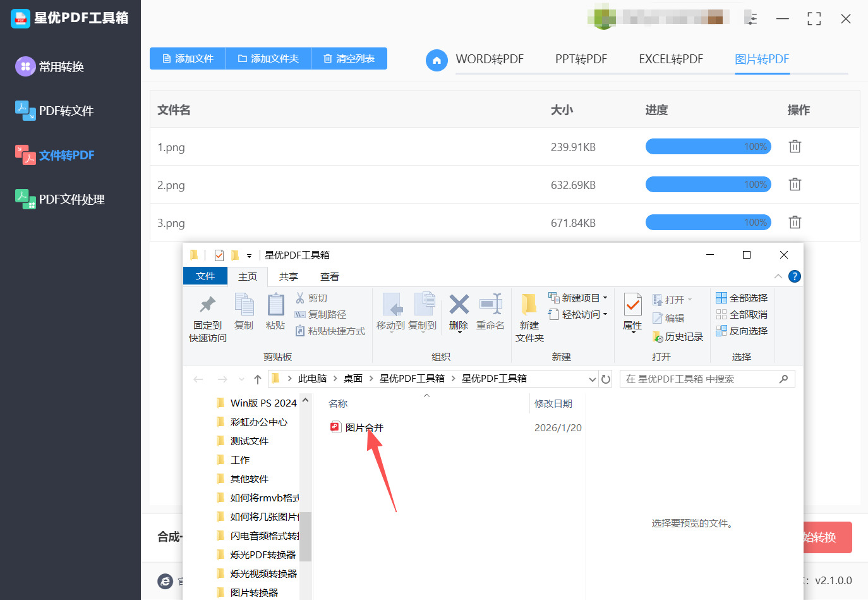
Task: Open Explorer help with the question mark
Action: click(795, 276)
